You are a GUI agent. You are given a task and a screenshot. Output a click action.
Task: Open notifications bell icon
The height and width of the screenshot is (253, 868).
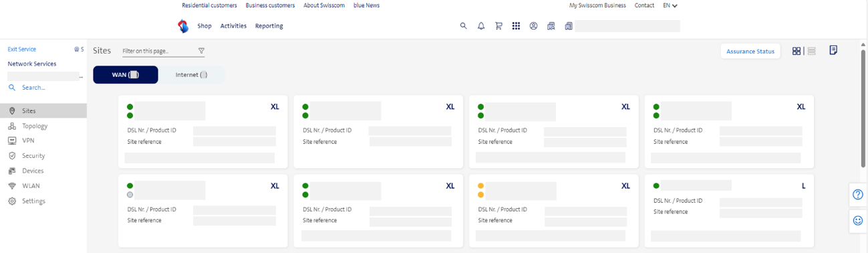481,26
